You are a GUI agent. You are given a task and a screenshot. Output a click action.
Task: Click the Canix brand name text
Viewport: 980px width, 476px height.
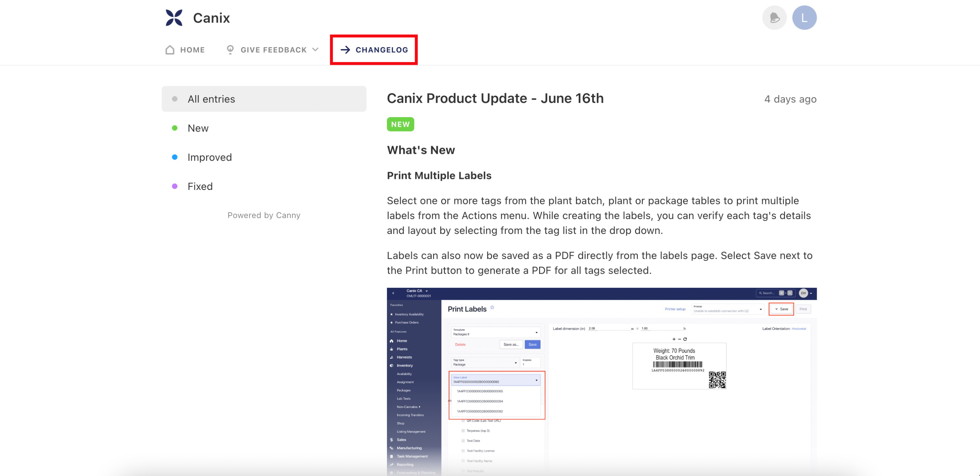211,18
